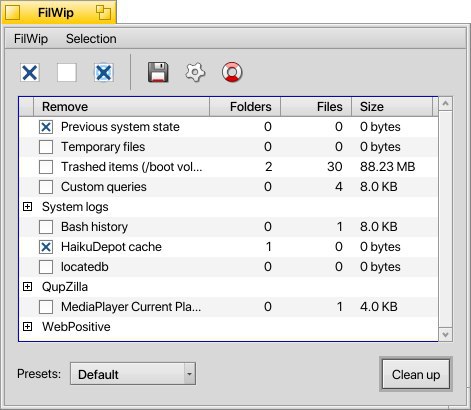Click the Folders column header
Viewport: 471px width, 410px height.
245,107
